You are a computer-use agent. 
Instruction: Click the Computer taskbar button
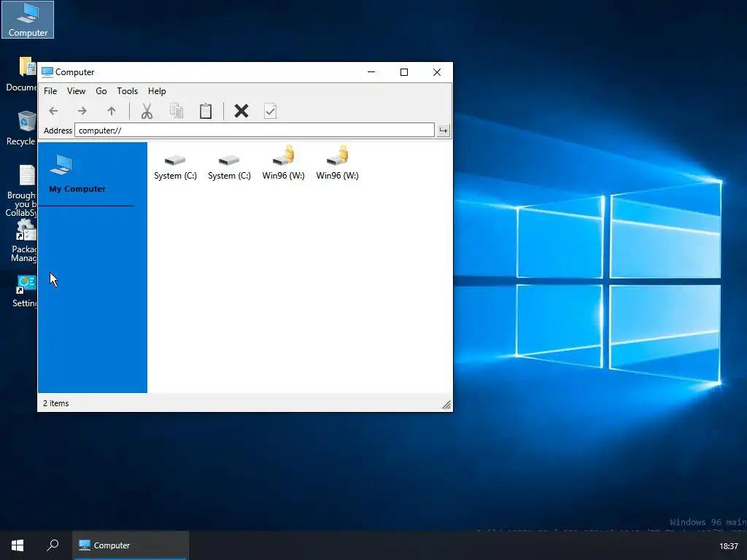pyautogui.click(x=131, y=545)
